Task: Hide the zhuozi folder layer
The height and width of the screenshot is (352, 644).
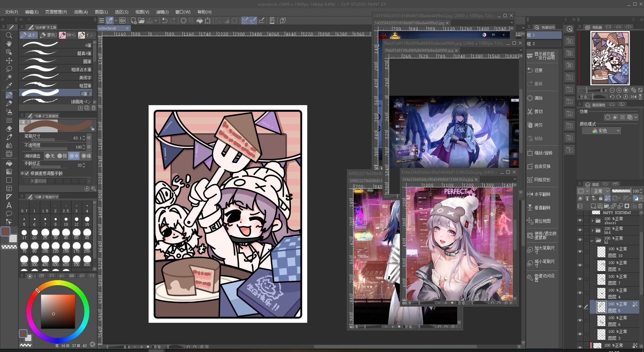Action: coord(580,221)
